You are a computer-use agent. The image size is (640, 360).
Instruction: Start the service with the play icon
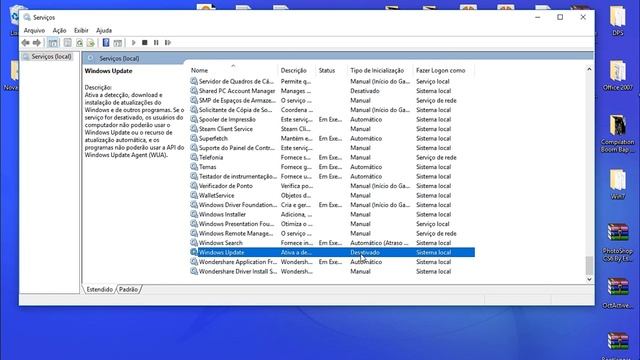point(133,42)
